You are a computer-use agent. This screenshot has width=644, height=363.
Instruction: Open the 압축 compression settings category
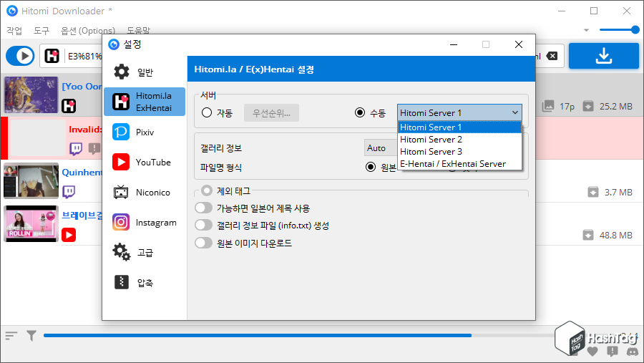coord(145,282)
